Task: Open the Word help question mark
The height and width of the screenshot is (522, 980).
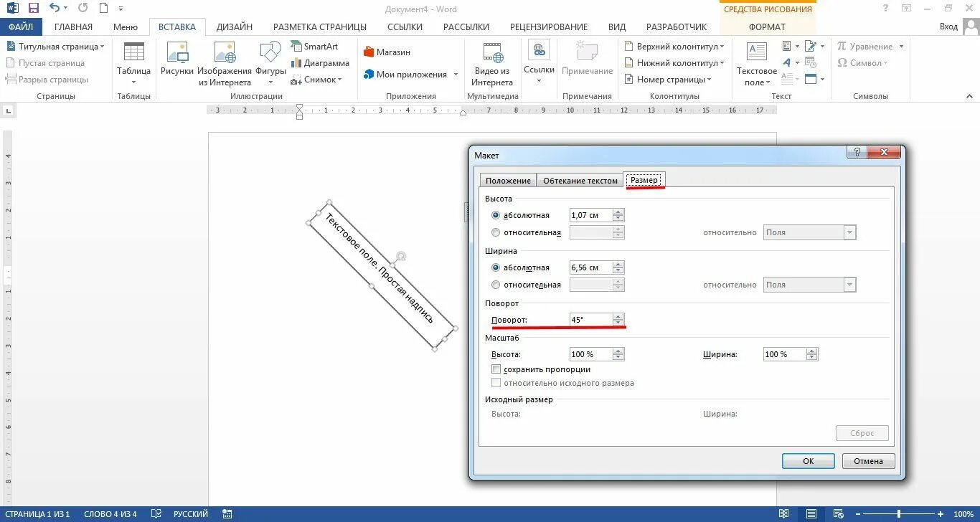Action: tap(886, 9)
